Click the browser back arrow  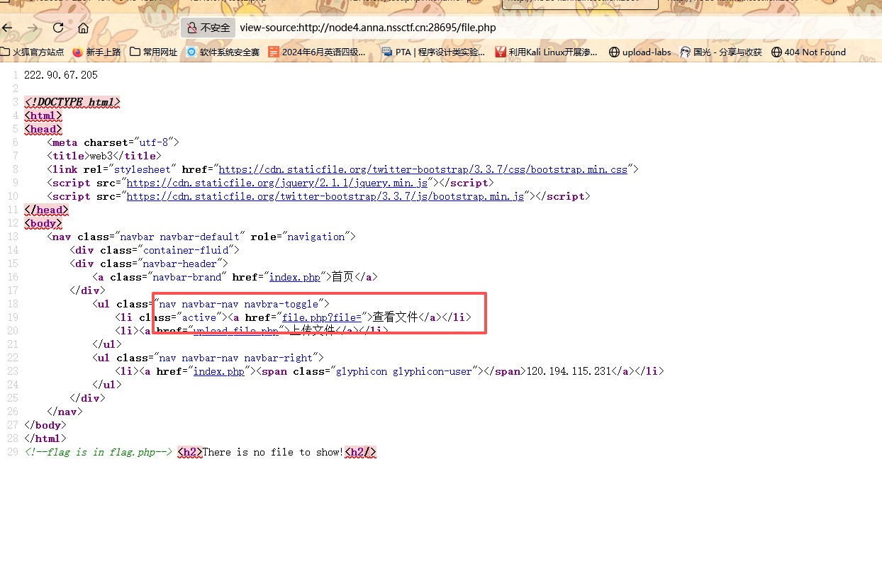(8, 28)
